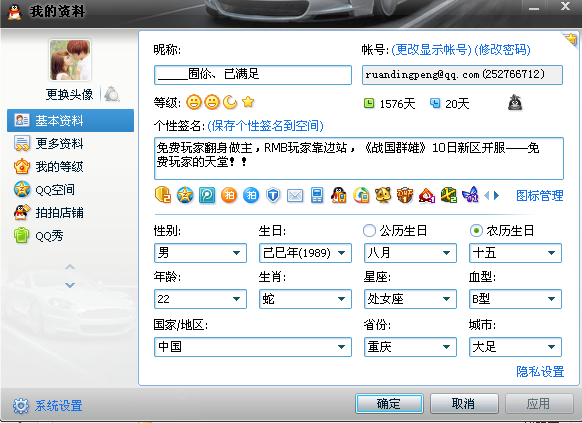The width and height of the screenshot is (582, 423).
Task: Click the red tent game icon
Action: point(427,195)
